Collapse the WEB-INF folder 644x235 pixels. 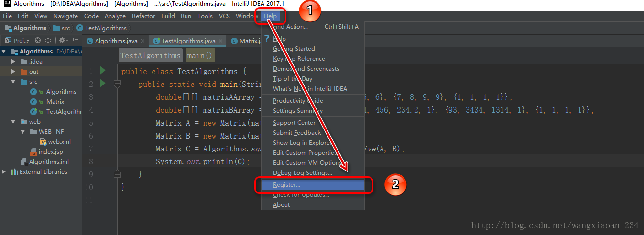click(23, 132)
